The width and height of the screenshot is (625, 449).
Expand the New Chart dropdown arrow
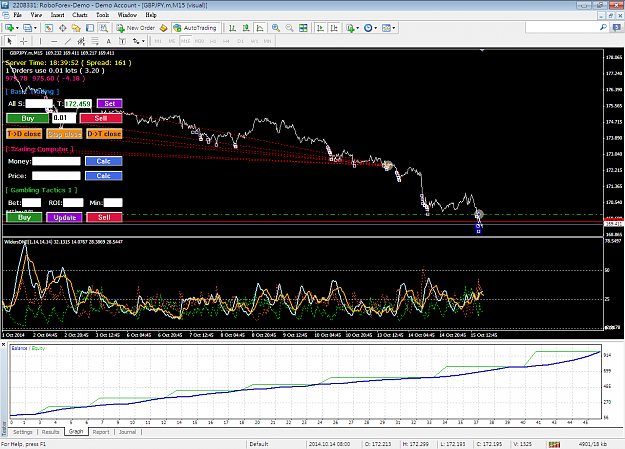(x=17, y=28)
